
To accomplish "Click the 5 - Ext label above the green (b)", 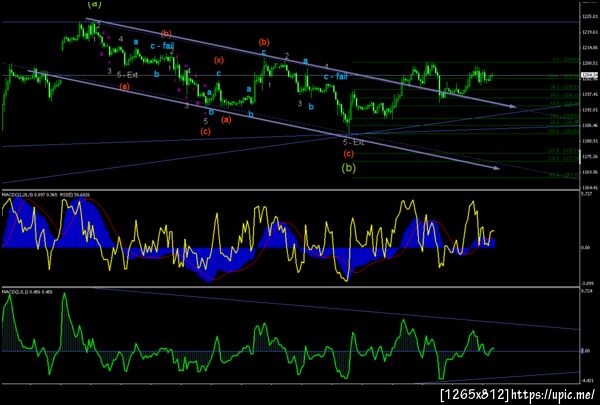I will point(353,142).
